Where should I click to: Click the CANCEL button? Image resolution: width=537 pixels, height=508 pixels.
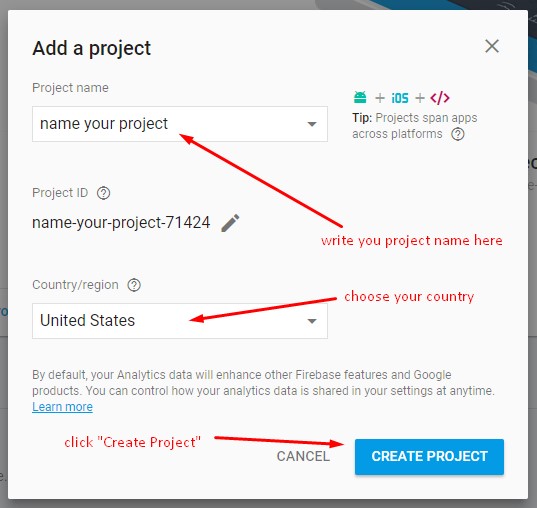click(x=303, y=457)
